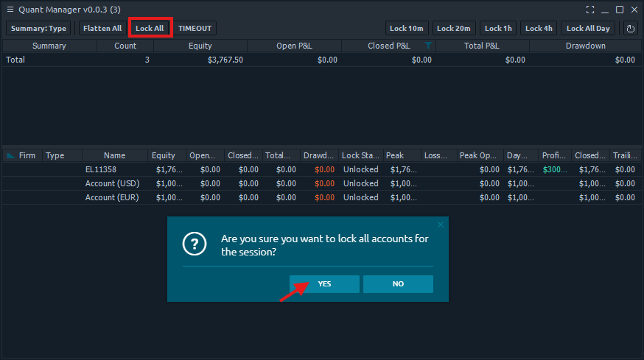This screenshot has width=644, height=360.
Task: Lock accounts for 10 minutes
Action: coord(407,29)
